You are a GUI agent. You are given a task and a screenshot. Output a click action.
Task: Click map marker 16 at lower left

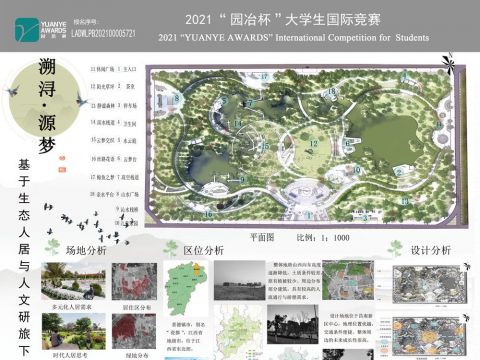(x=208, y=214)
